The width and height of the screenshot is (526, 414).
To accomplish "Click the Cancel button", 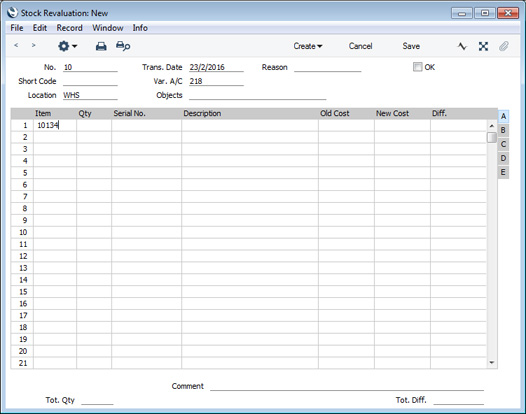I will click(x=360, y=46).
